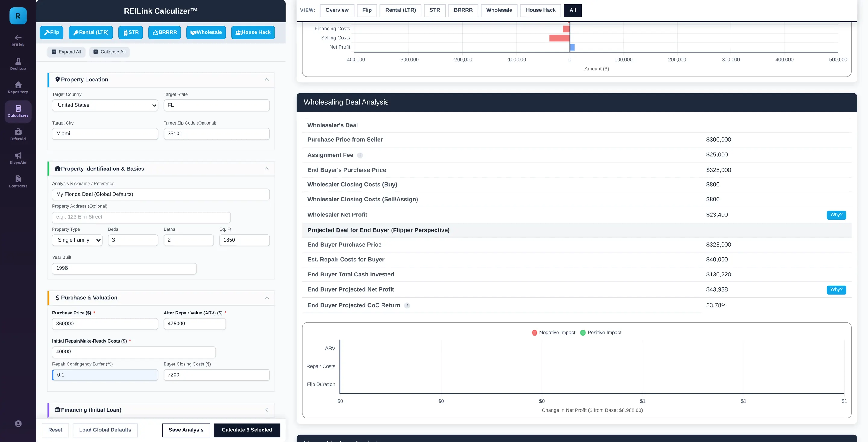Viewport: 868px width, 442px height.
Task: Click Reset button
Action: (55, 430)
